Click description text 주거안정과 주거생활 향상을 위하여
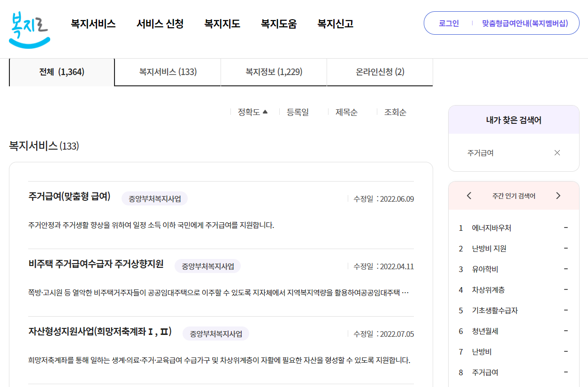 point(151,225)
